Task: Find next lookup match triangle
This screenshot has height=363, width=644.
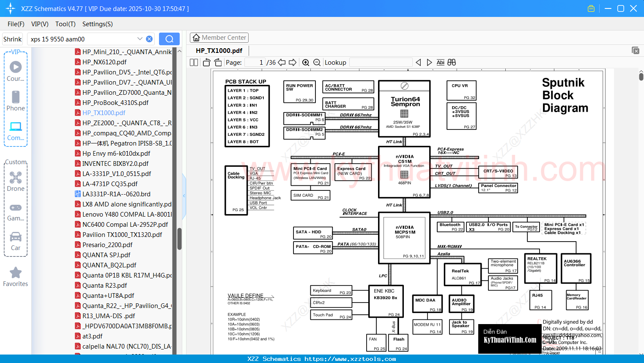Action: [429, 63]
